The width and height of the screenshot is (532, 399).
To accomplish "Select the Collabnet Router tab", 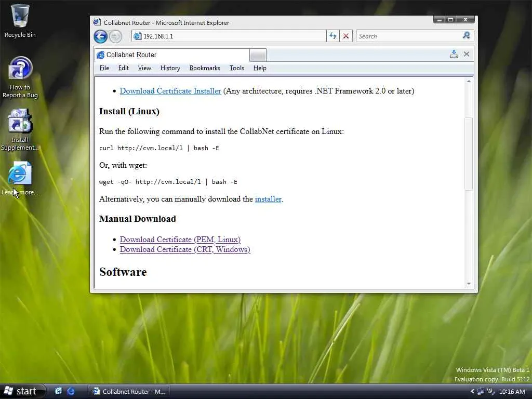I will [172, 55].
